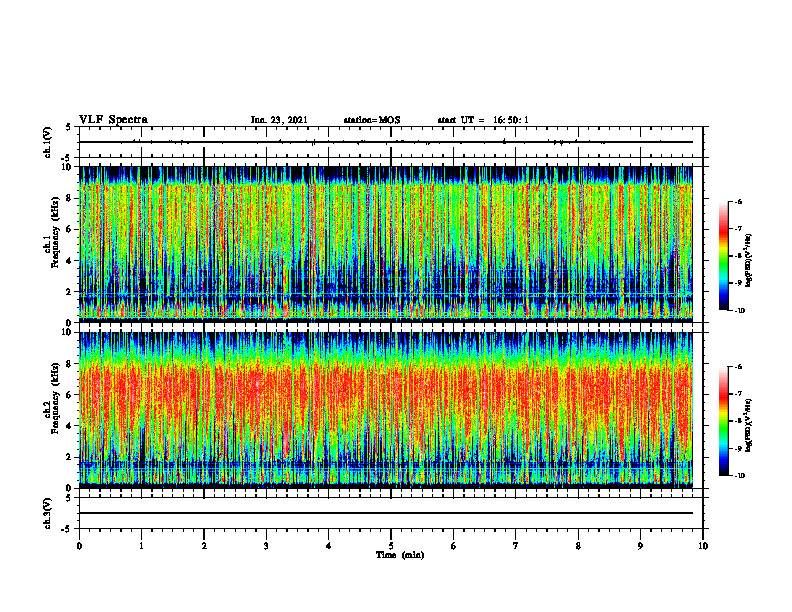Click the "5" tick on the time axis

point(391,546)
